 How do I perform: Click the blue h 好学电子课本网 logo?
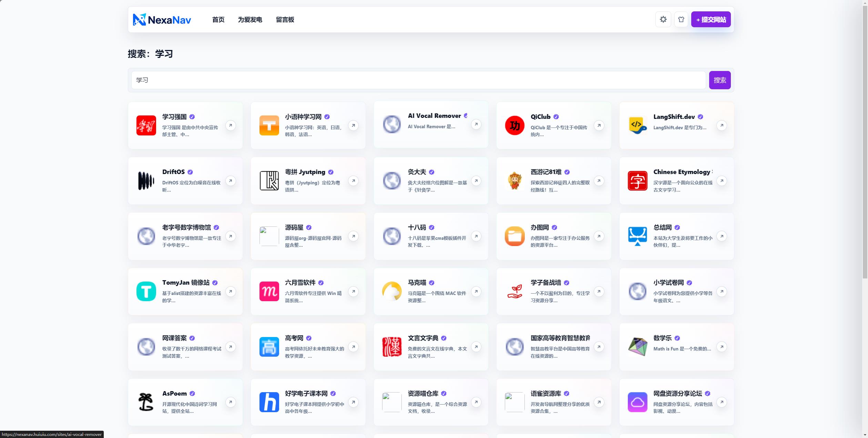[269, 402]
